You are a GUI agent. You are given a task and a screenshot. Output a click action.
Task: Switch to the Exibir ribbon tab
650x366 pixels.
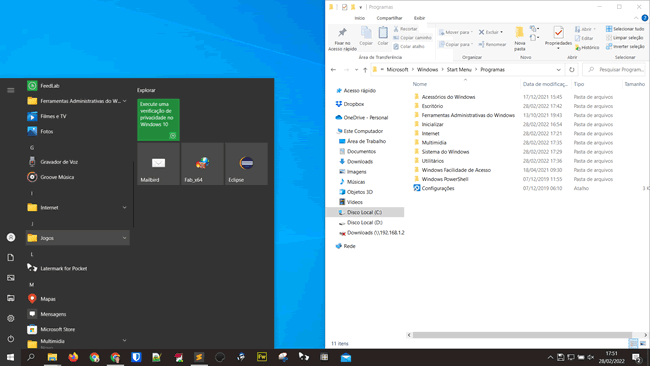tap(419, 18)
